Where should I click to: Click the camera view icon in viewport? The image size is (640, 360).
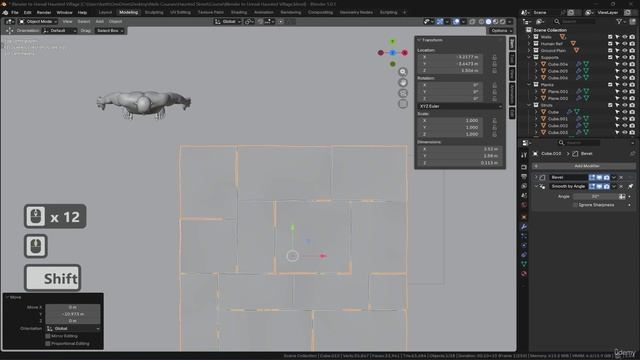coord(403,93)
